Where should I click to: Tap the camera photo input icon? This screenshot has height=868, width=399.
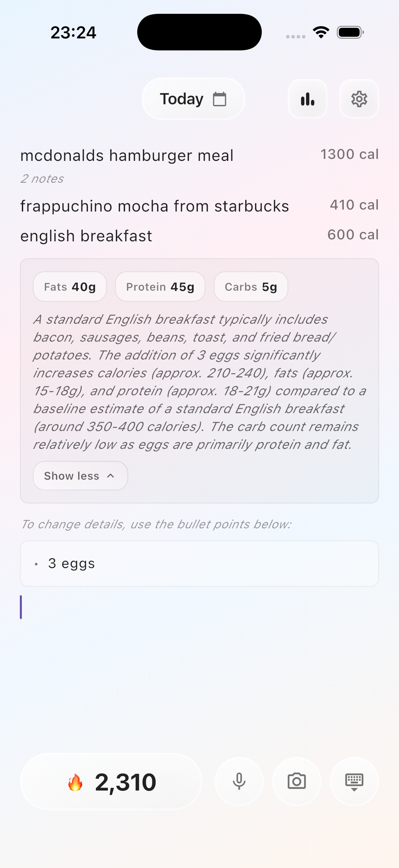[297, 781]
